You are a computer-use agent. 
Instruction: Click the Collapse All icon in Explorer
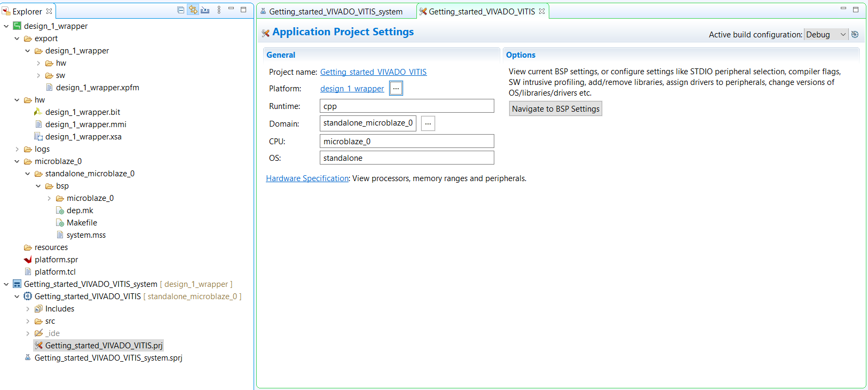[x=180, y=10]
